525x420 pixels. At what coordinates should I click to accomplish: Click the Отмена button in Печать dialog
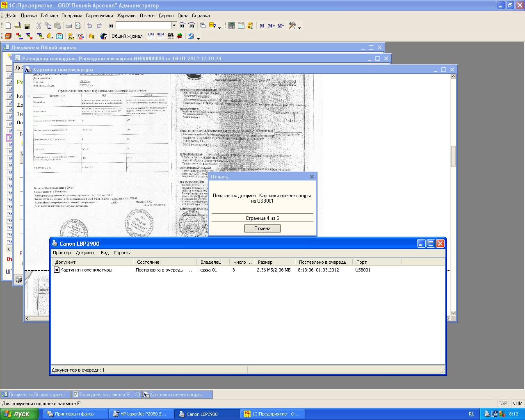[x=262, y=228]
